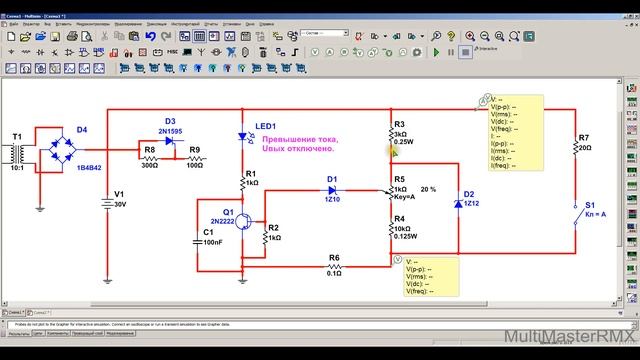This screenshot has width=640, height=360.
Task: Place an RF antenna component
Action: [x=201, y=52]
